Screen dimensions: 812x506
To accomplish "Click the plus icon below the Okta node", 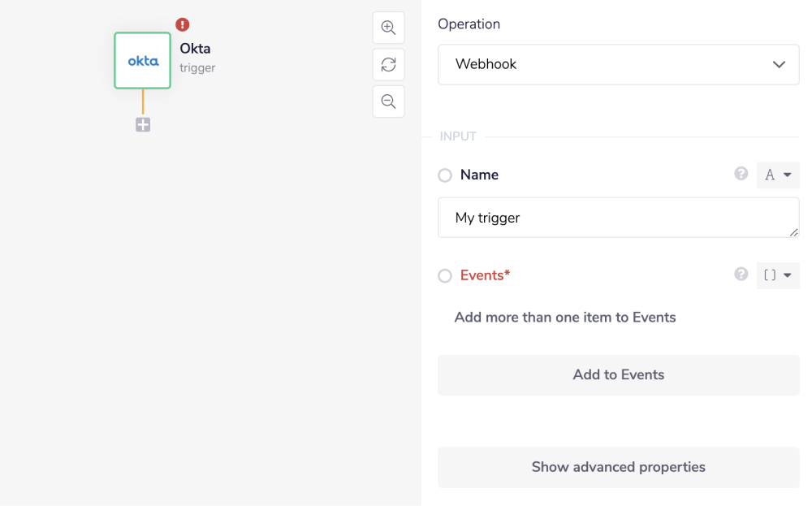I will (142, 124).
